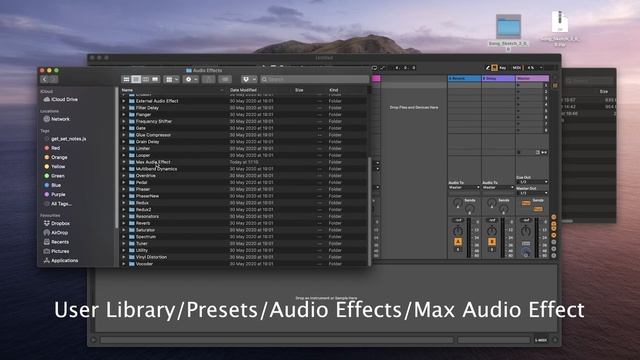Toggle the B Delay track activator
The image size is (640, 360).
coord(492,242)
